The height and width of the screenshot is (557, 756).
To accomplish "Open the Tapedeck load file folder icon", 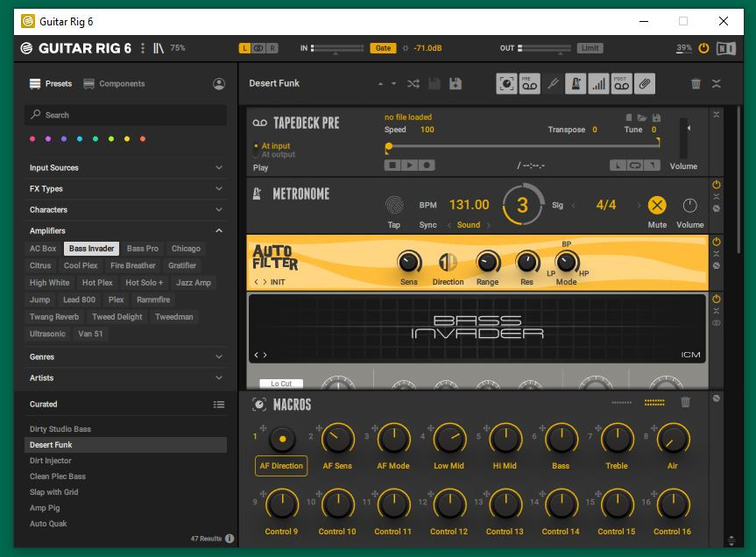I will pos(642,117).
